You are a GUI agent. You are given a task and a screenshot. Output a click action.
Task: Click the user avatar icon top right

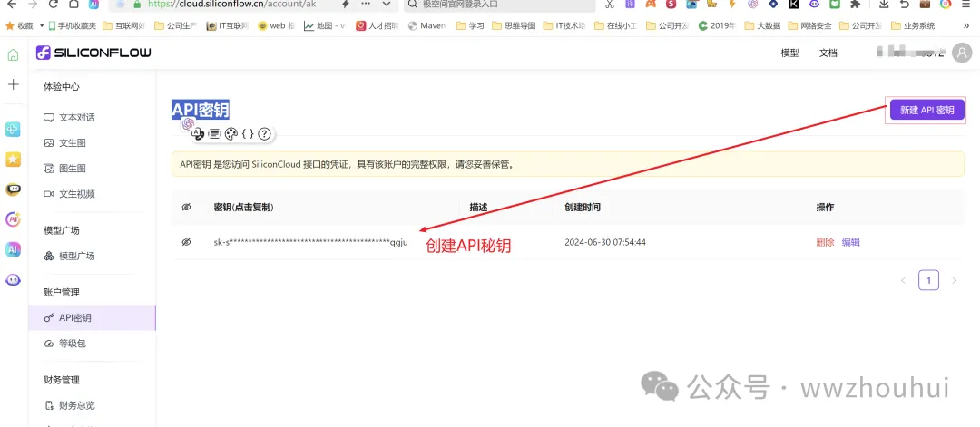click(961, 53)
